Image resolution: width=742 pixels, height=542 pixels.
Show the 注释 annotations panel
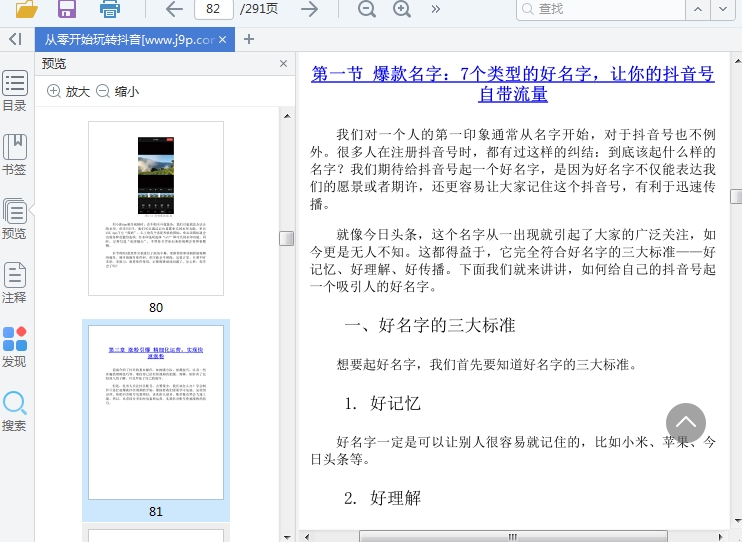14,283
